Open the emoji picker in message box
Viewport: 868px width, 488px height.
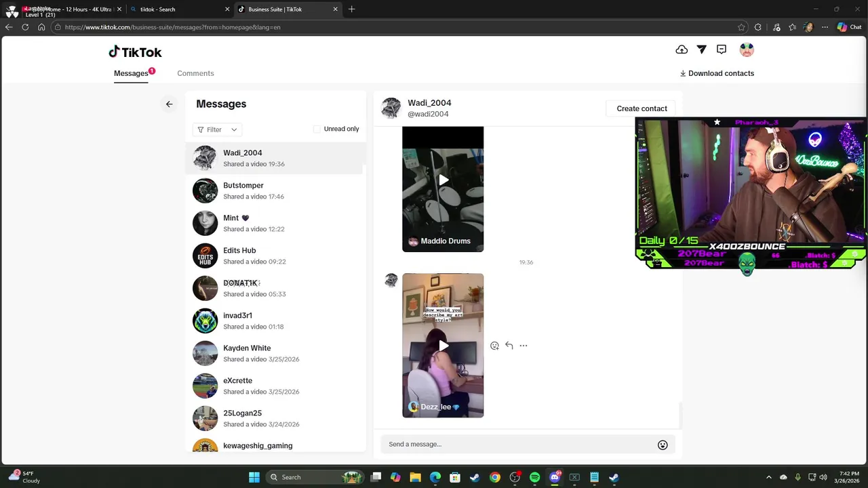click(x=663, y=445)
